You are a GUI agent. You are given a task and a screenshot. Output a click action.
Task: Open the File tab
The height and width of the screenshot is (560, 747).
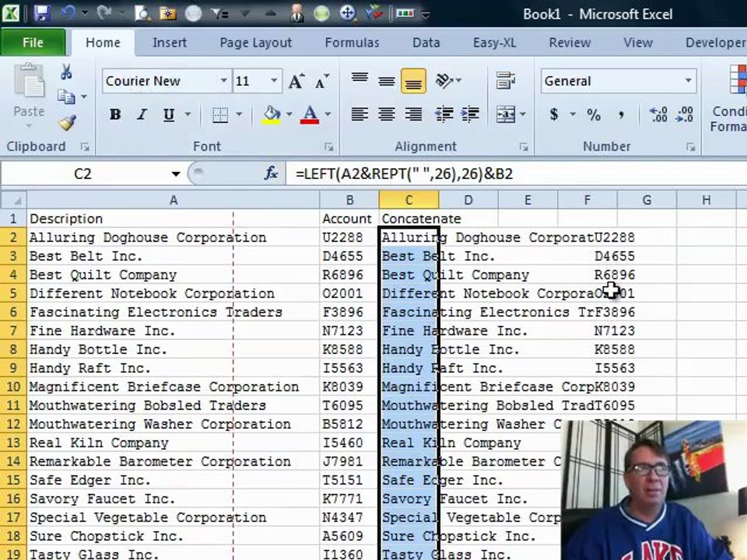(33, 42)
